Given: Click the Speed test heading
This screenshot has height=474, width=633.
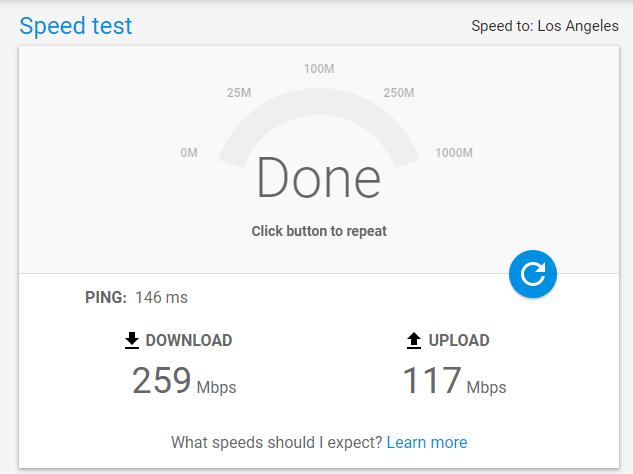Looking at the screenshot, I should point(76,26).
